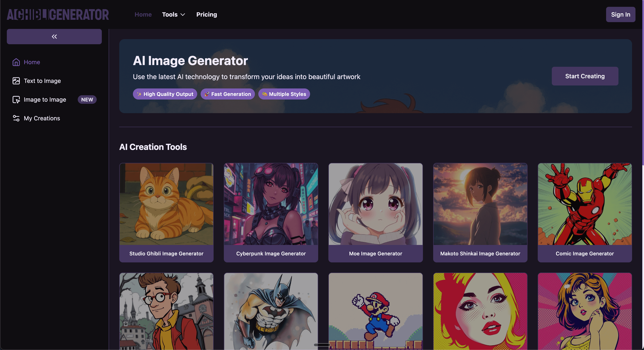
Task: Select the Cyberpunk Image Generator tool
Action: 271,212
